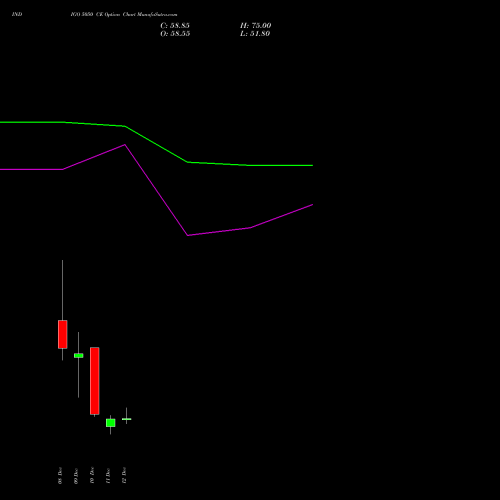Click the purple indicator line
500x500 pixels.
(x=156, y=190)
